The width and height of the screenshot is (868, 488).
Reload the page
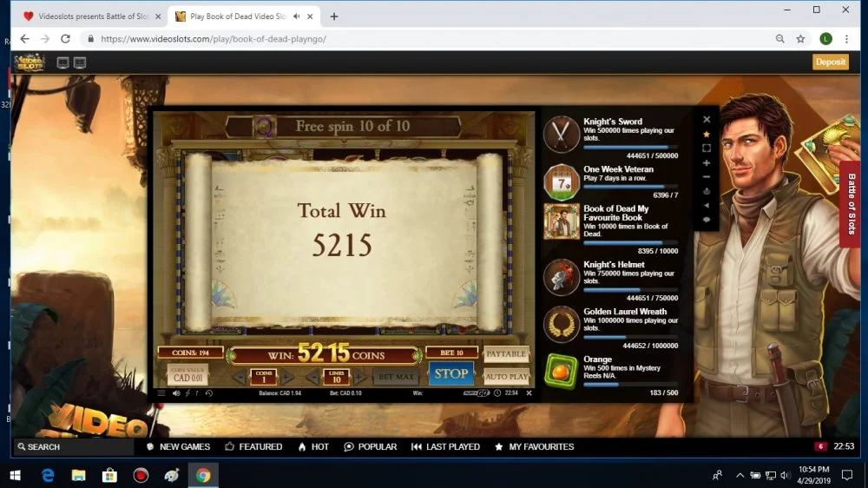[65, 39]
